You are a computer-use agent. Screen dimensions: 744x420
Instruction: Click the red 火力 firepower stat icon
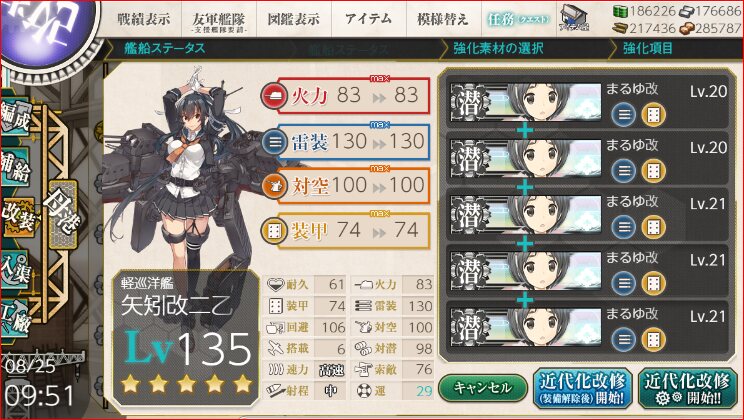tap(274, 96)
